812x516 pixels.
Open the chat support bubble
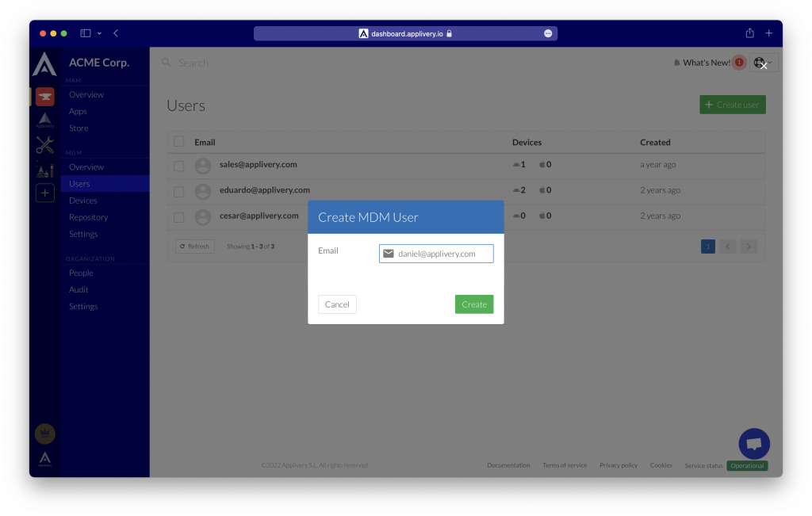754,444
